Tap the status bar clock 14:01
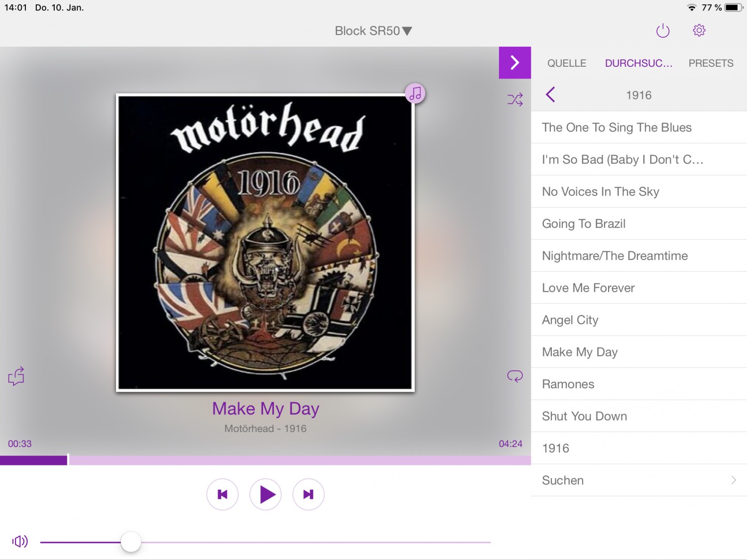Screen dimensions: 747x560 15,7
